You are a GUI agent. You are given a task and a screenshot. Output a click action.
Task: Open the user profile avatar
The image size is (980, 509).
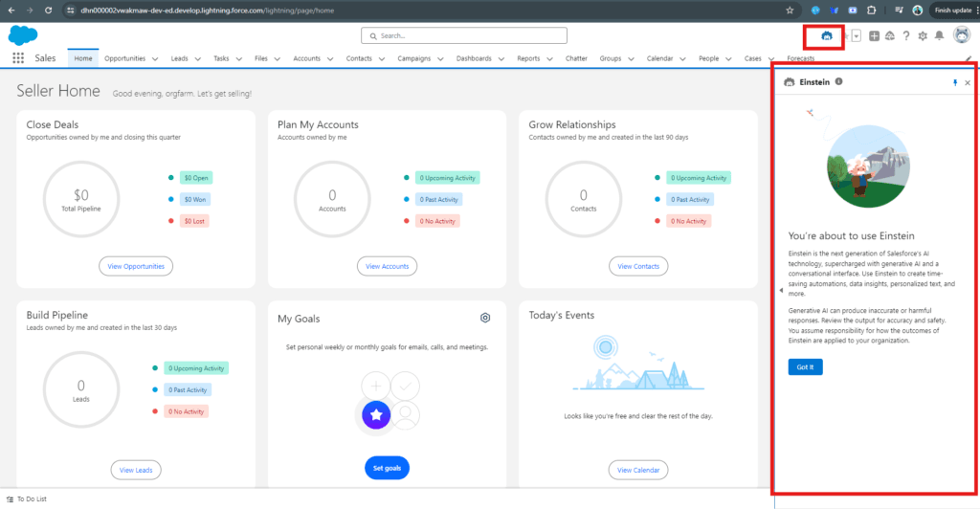(x=961, y=35)
